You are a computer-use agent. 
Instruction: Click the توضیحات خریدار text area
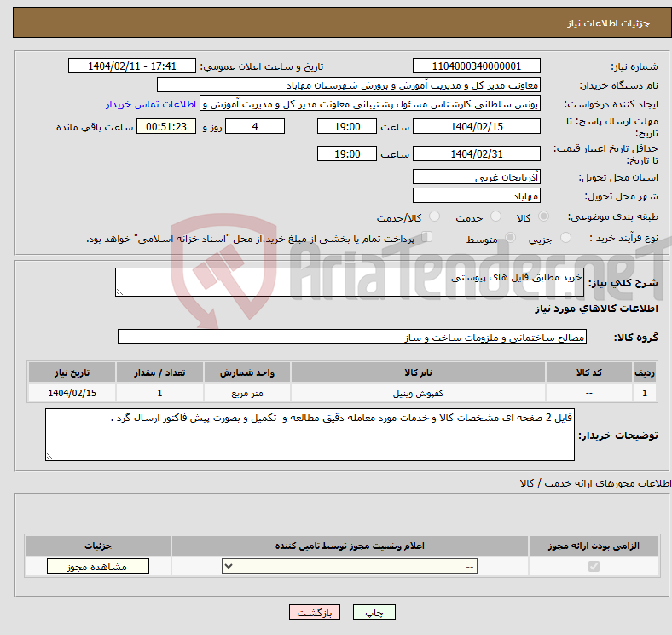pos(310,435)
